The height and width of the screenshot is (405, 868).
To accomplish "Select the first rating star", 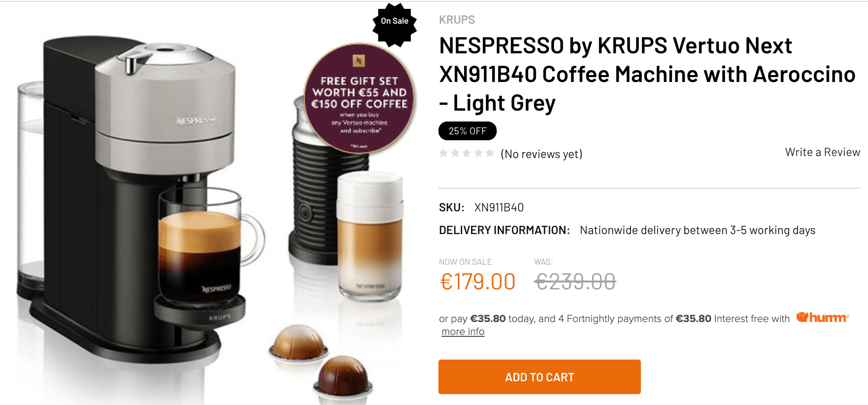I will coord(443,153).
